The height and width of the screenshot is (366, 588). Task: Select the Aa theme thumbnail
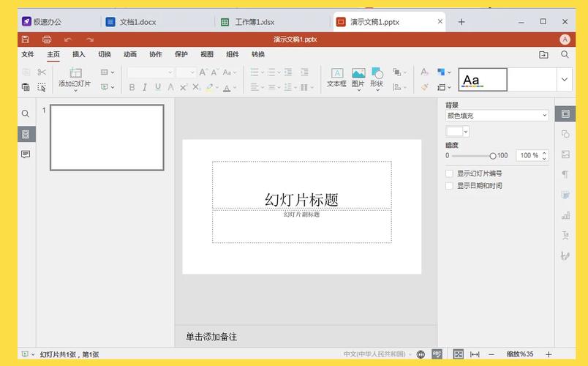click(x=483, y=80)
